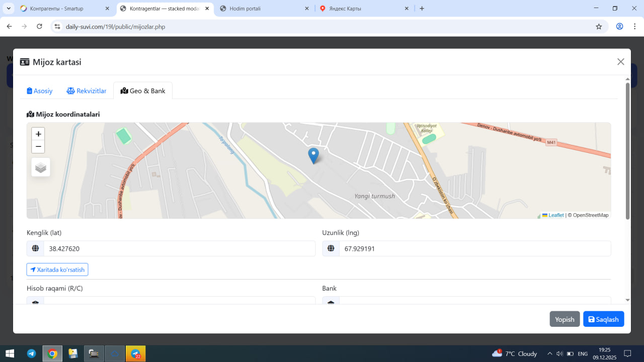Open the Chrome profile icon
Screen dimensions: 644x362
pyautogui.click(x=620, y=27)
